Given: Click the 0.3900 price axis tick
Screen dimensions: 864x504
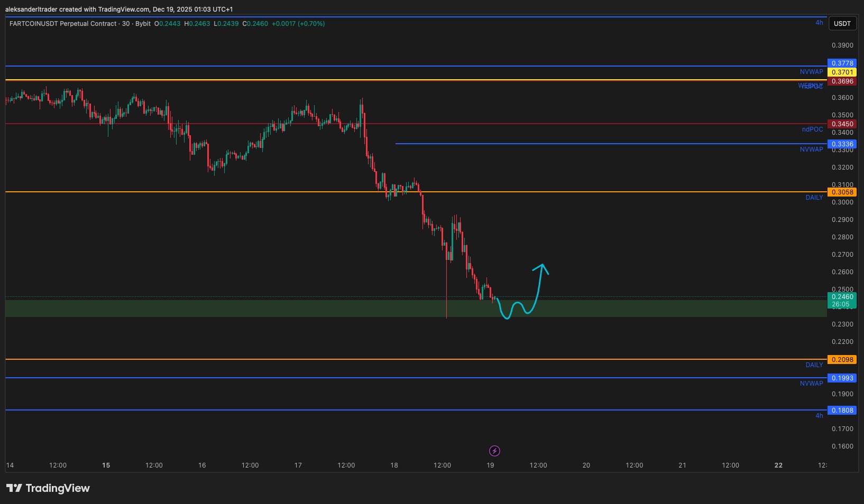Looking at the screenshot, I should tap(842, 45).
